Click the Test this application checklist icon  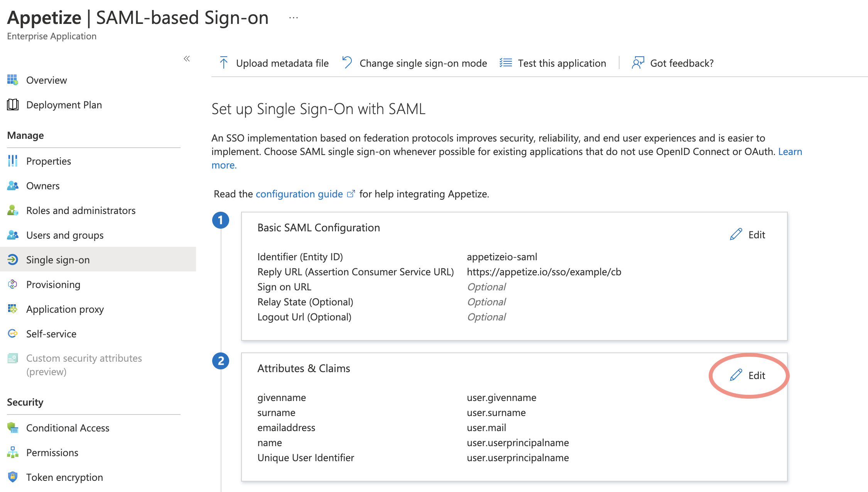(505, 63)
